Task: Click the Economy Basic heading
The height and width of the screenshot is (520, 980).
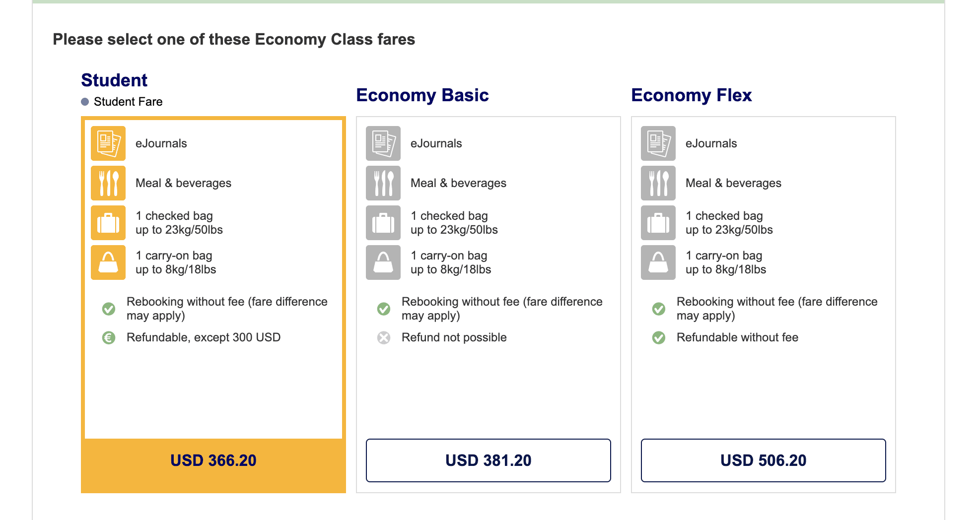Action: point(422,95)
